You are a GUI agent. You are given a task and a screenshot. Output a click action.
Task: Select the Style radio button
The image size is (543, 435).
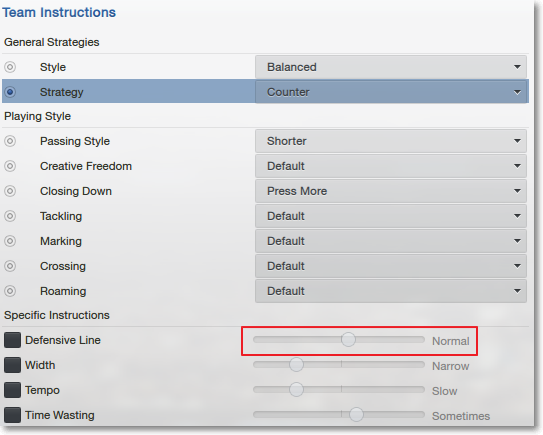pyautogui.click(x=10, y=67)
